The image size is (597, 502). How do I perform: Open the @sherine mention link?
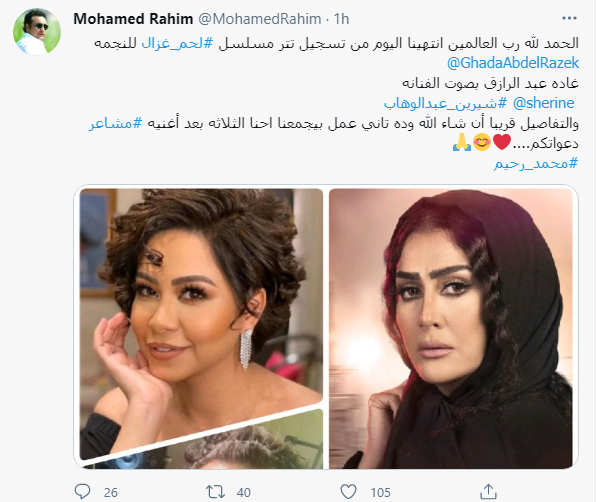[543, 103]
